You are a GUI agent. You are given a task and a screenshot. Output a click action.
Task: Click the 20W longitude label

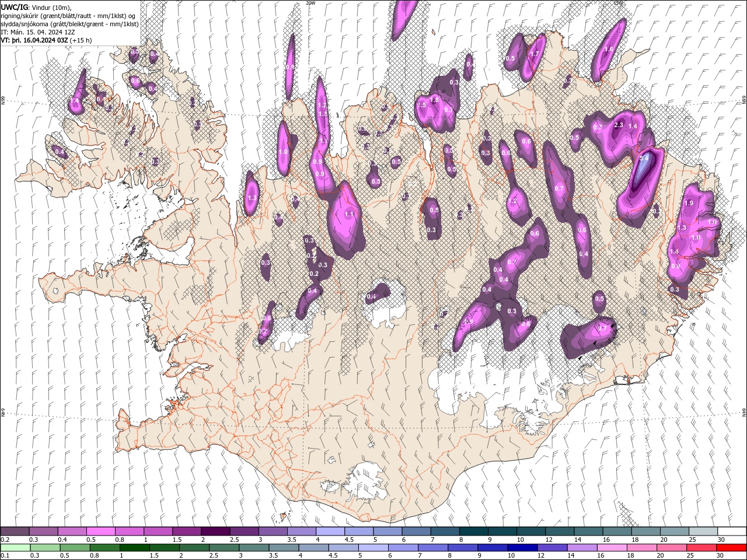click(310, 3)
